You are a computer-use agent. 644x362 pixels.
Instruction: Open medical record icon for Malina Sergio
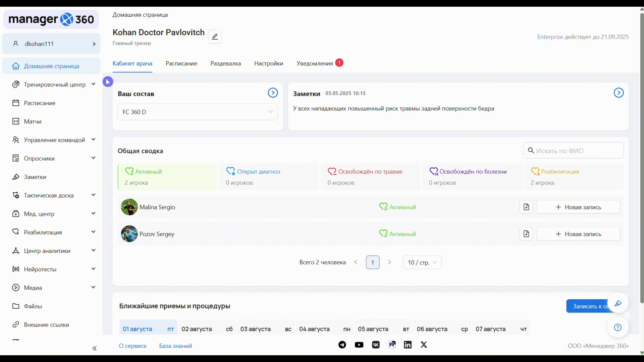point(526,207)
